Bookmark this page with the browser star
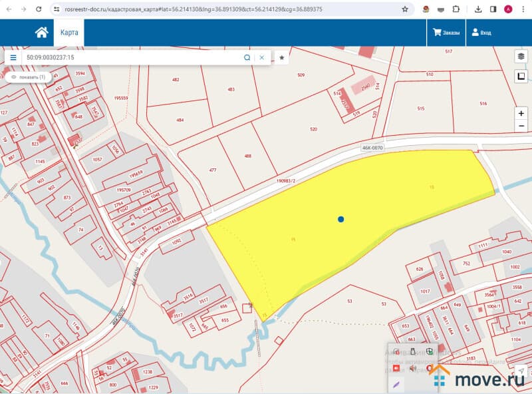 pos(405,9)
